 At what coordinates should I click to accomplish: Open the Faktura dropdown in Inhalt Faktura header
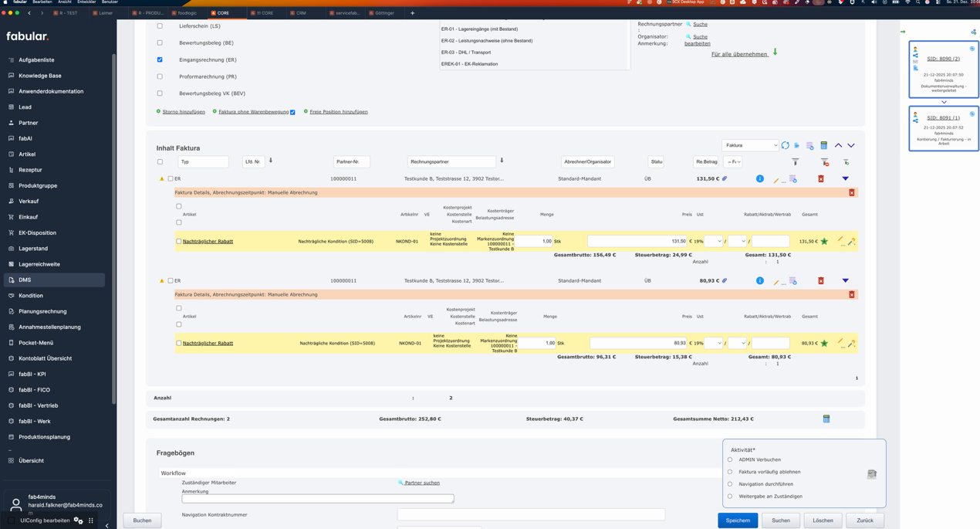[x=750, y=145]
